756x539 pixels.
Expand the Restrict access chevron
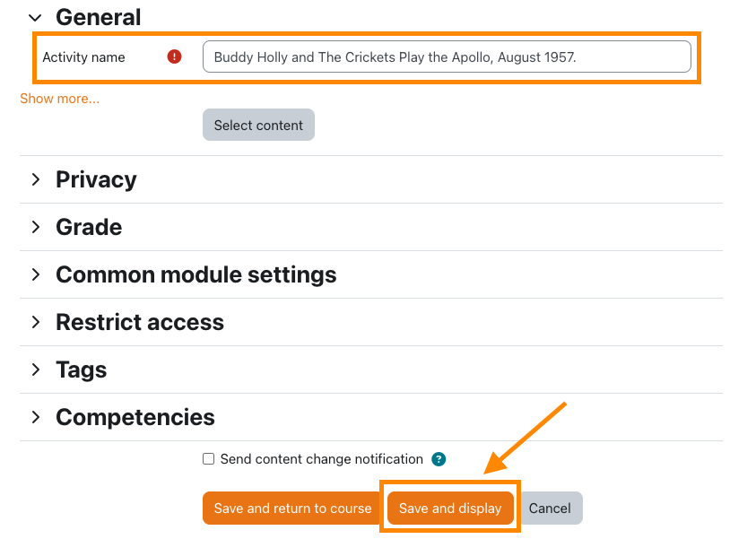tap(36, 322)
